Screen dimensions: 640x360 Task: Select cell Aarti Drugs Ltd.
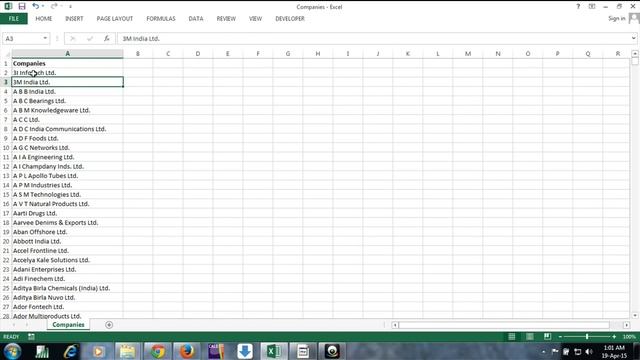[x=67, y=213]
